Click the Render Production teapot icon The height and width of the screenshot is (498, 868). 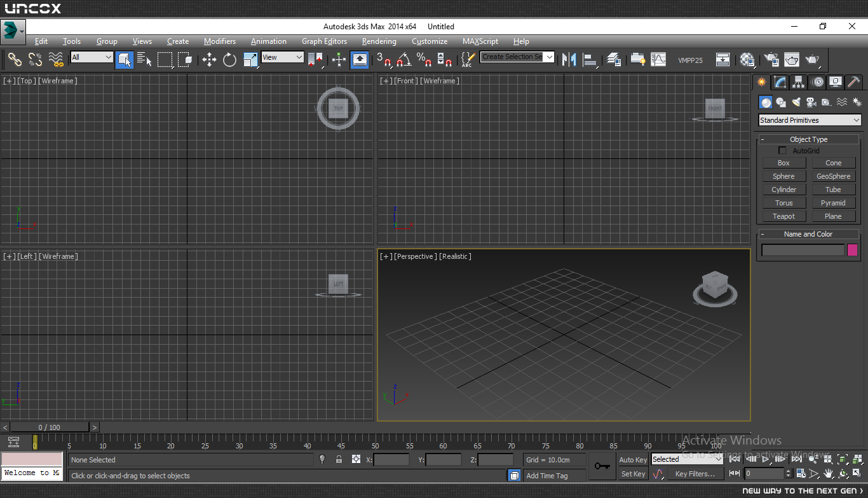812,59
